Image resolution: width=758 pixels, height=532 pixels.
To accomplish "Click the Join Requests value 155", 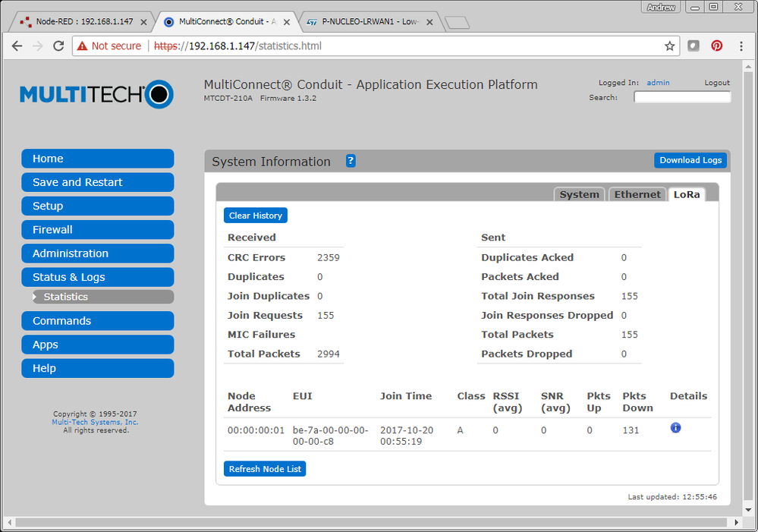I will (x=326, y=316).
